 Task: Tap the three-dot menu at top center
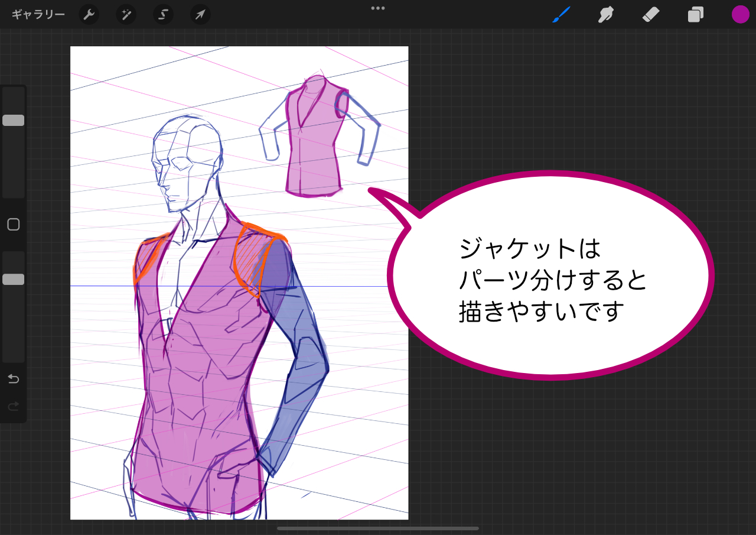pos(378,8)
